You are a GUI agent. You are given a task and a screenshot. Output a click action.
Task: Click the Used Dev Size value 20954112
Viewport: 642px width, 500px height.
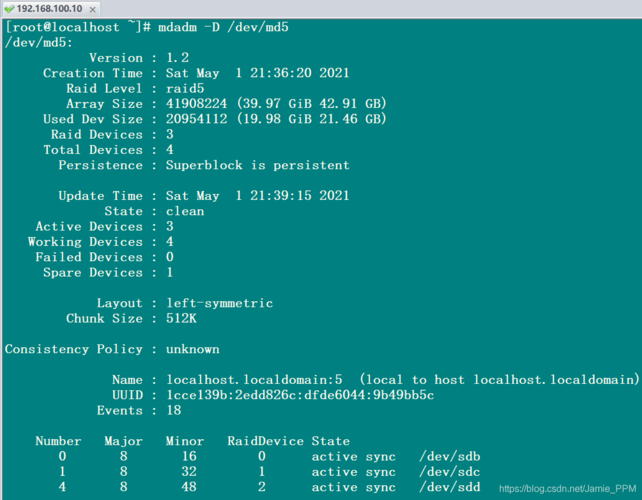tap(196, 119)
